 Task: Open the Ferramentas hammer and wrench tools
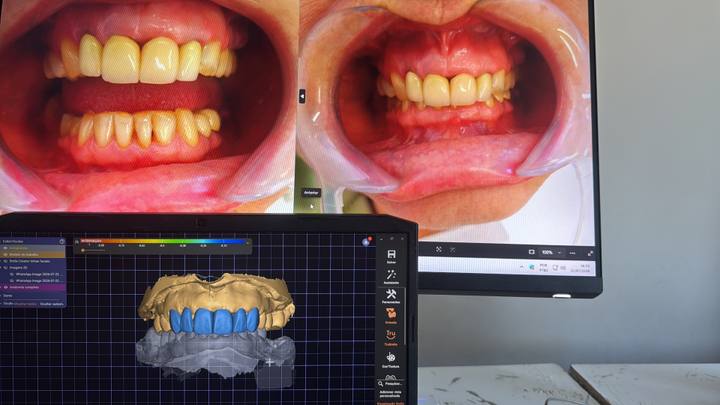tap(391, 296)
